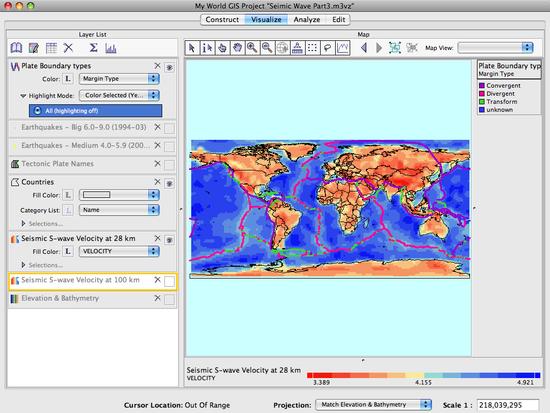Screen dimensions: 550x413
Task: Select All (highlighting off) radio option
Action: tap(96, 111)
